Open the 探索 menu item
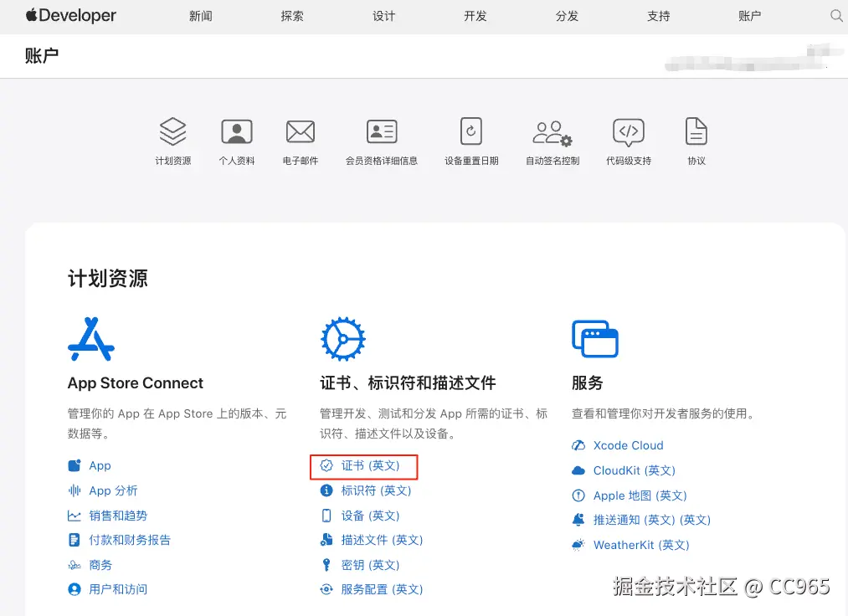This screenshot has height=616, width=848. click(x=292, y=16)
